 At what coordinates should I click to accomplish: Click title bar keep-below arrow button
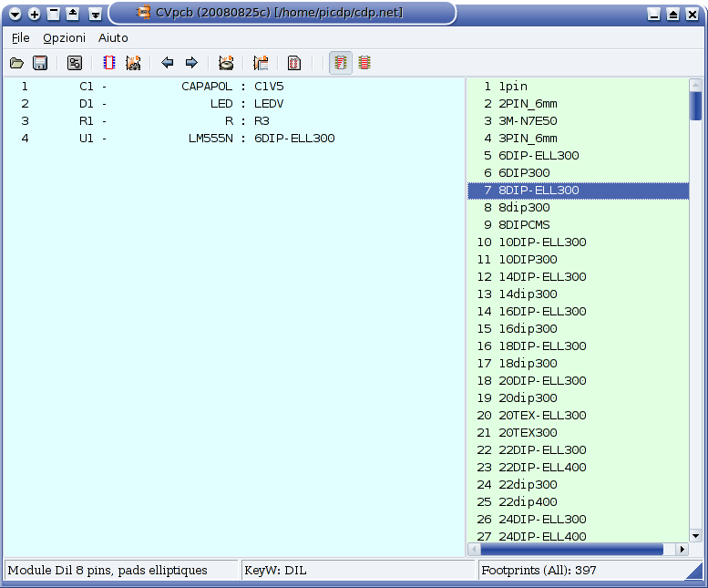coord(96,14)
